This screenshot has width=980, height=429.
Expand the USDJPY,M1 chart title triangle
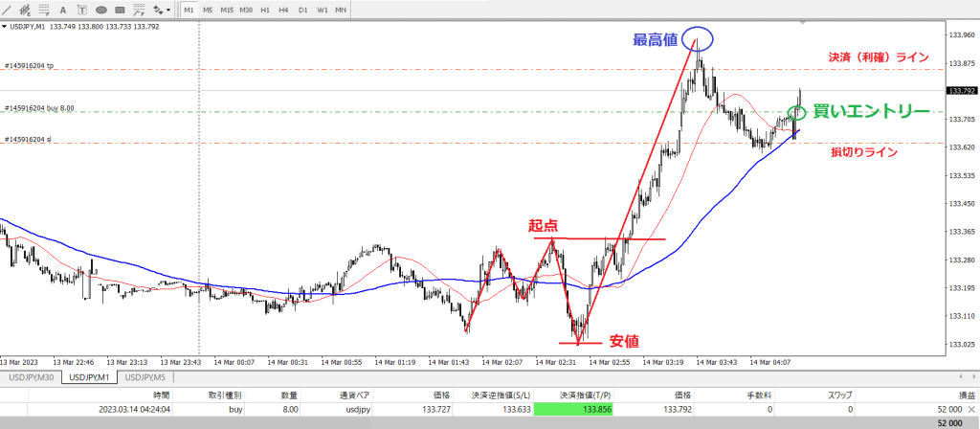[x=4, y=27]
